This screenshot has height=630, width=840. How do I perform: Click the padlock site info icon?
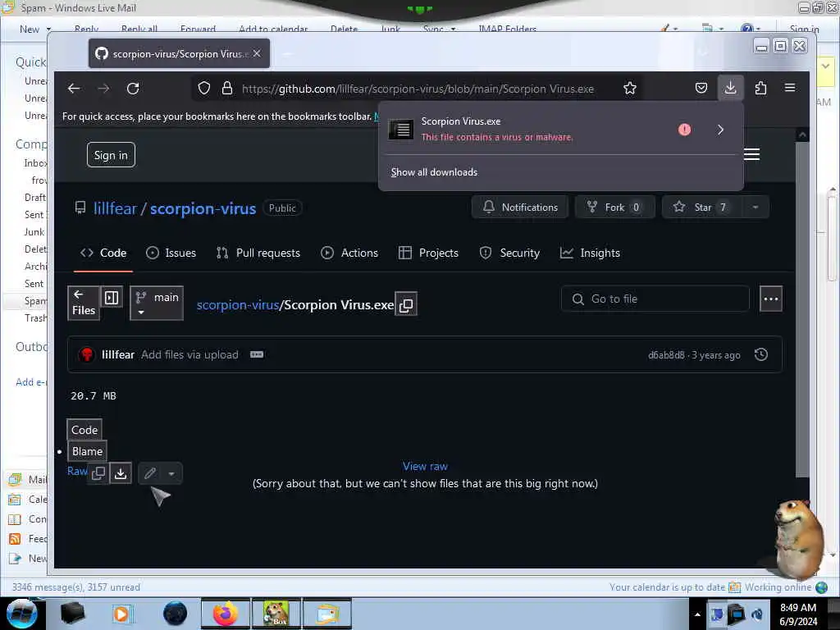[227, 89]
